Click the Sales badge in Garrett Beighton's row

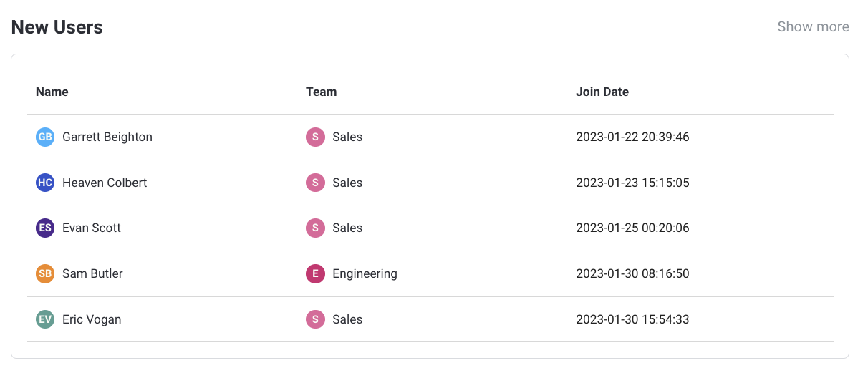315,137
